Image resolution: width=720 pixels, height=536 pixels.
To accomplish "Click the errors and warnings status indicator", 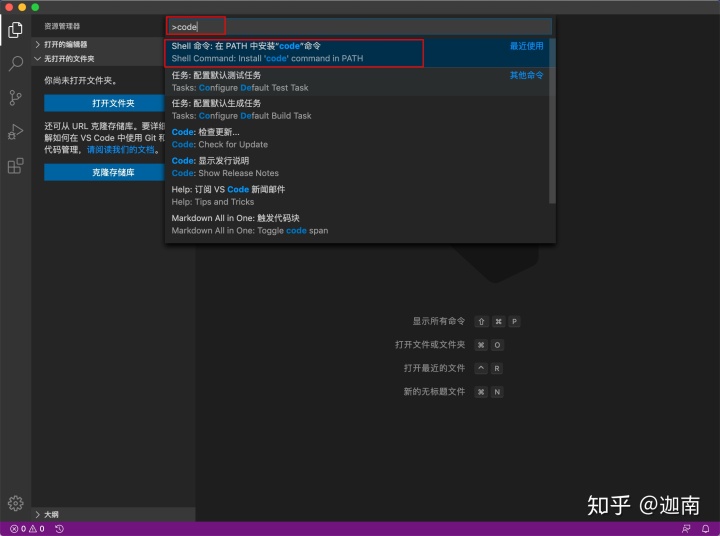I will [x=27, y=529].
